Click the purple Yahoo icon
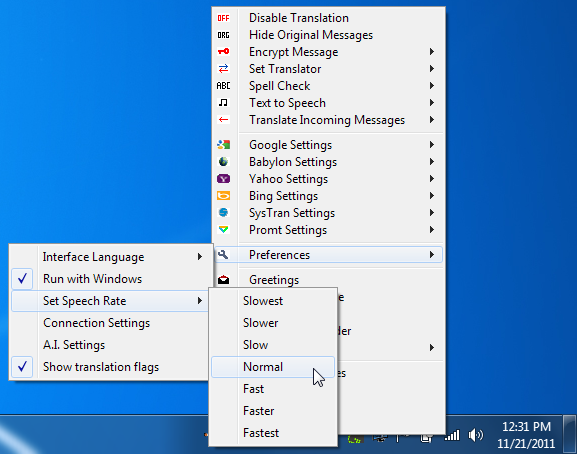 tap(223, 179)
